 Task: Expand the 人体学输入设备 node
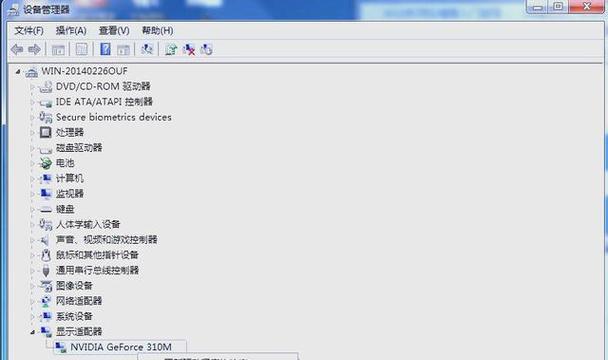click(33, 225)
